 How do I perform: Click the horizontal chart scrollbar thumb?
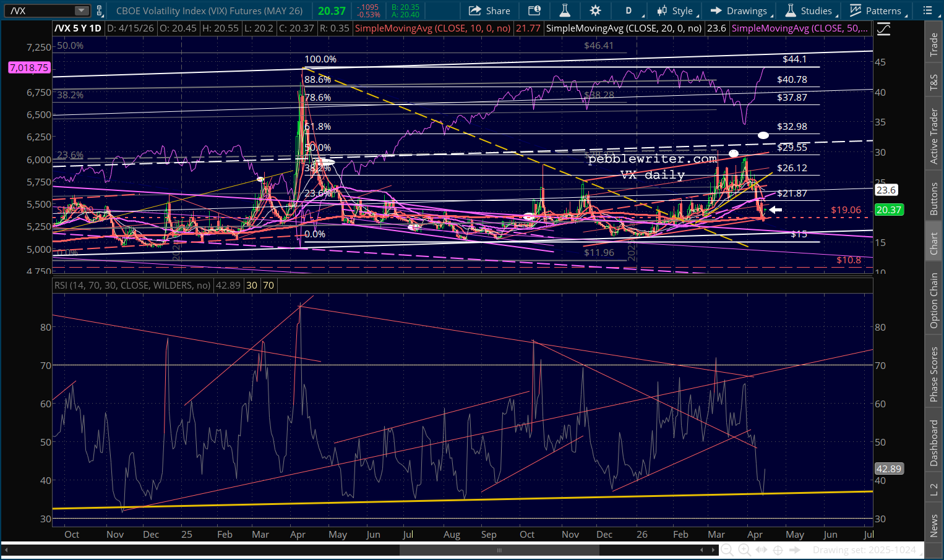click(499, 549)
